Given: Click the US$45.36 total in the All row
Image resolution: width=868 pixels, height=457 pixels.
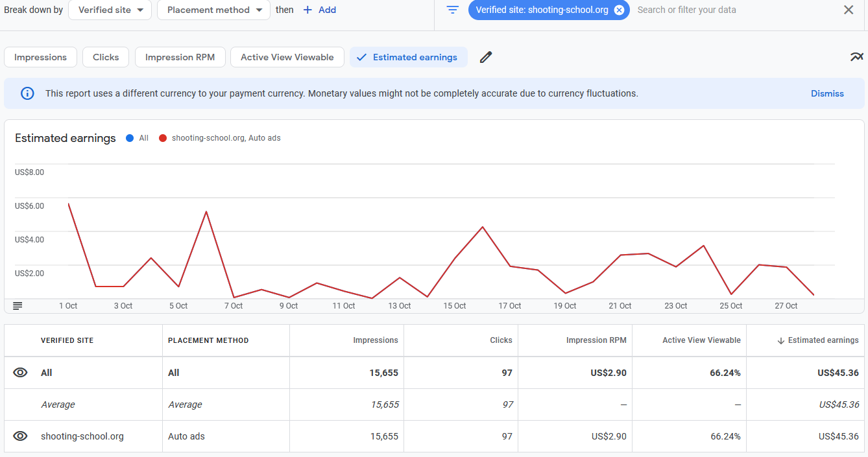Looking at the screenshot, I should (x=838, y=373).
